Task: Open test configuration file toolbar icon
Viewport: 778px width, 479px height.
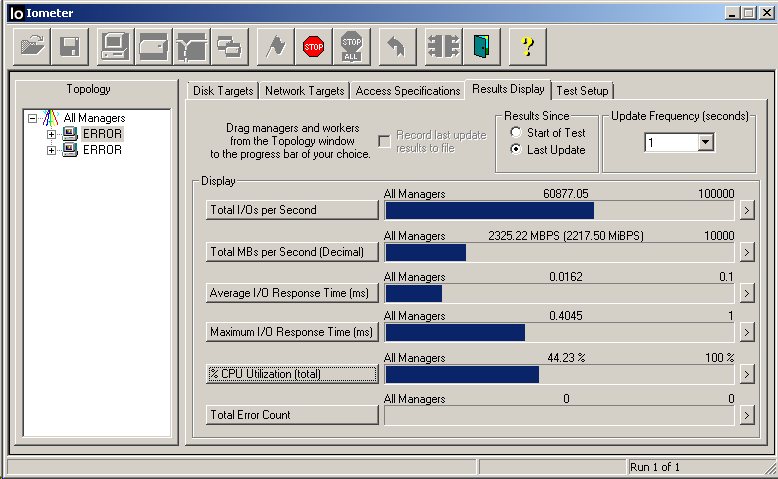Action: [32, 47]
